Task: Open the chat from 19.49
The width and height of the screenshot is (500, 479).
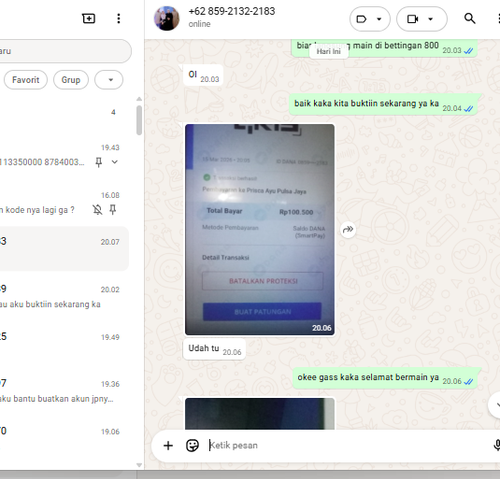Action: coord(64,344)
